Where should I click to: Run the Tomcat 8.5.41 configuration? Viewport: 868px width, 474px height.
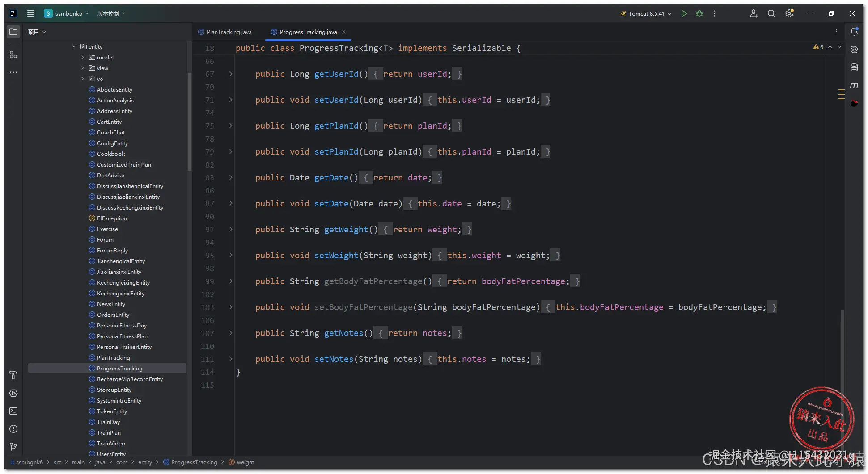[x=684, y=13]
